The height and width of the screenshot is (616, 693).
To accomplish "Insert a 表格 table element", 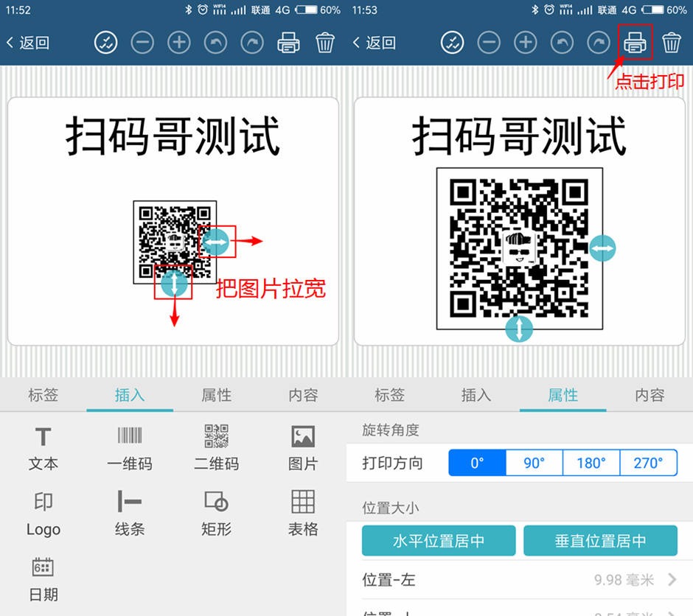I will [303, 514].
